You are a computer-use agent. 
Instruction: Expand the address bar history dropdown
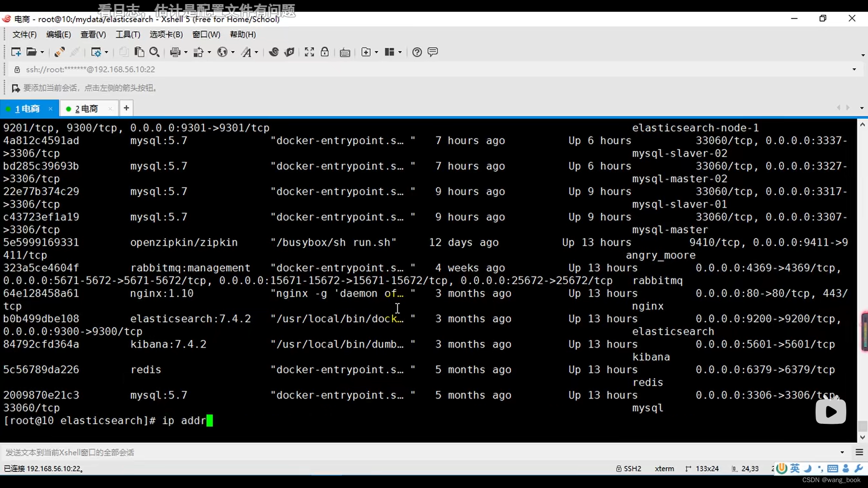[x=854, y=70]
